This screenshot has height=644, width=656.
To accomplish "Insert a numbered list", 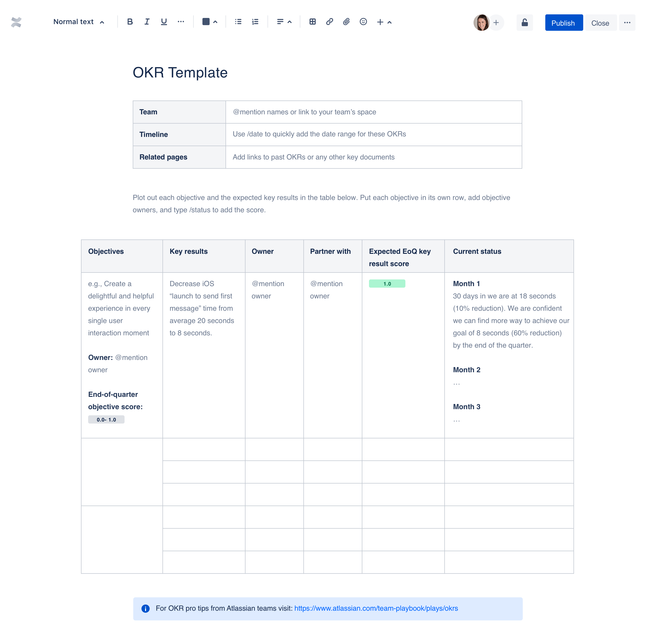I will (255, 22).
